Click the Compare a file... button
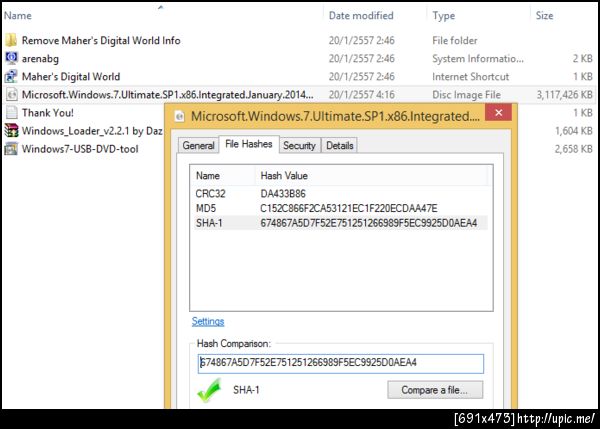Image resolution: width=600 pixels, height=429 pixels. coord(435,390)
